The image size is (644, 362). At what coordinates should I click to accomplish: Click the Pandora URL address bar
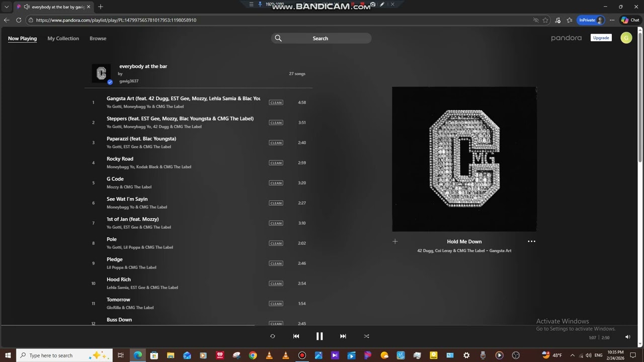coord(282,20)
